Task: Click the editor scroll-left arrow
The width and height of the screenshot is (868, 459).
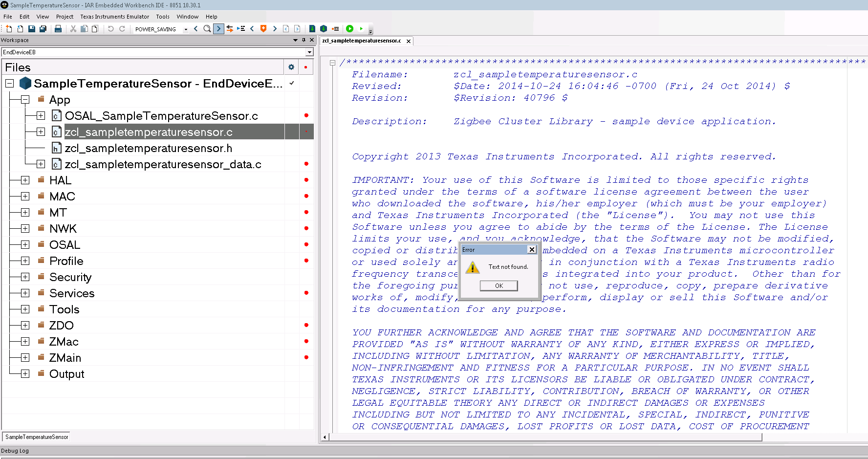Action: 325,437
